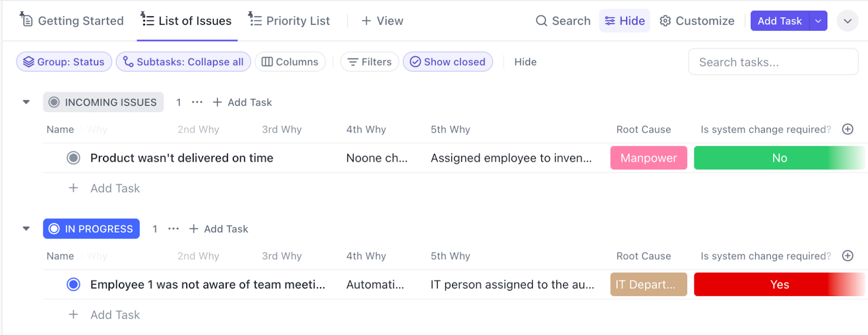Viewport: 868px width, 335px height.
Task: Open Add Task dropdown arrow
Action: (818, 21)
